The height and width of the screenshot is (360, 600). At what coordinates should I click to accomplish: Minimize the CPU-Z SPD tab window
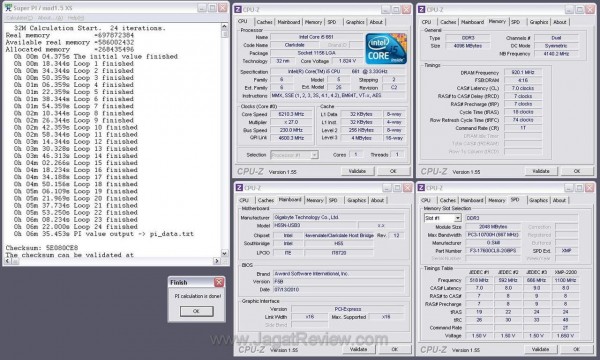(x=569, y=188)
